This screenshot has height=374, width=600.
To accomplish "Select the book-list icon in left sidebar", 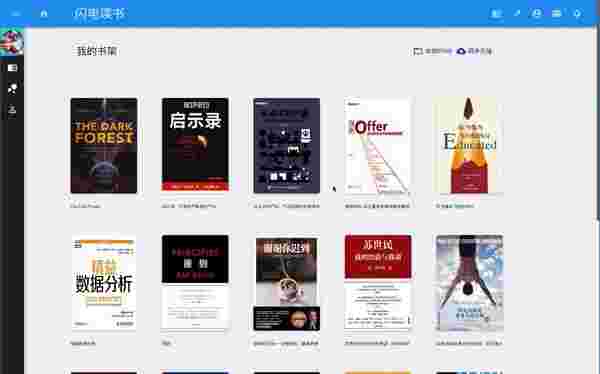I will [12, 68].
